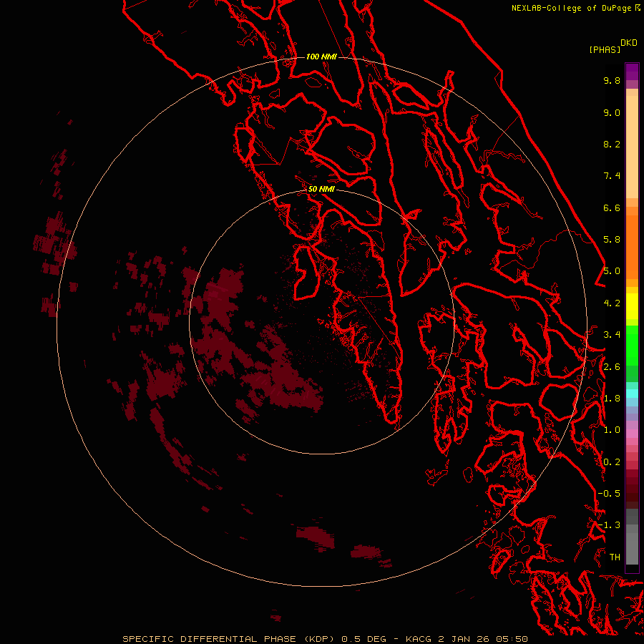
Task: Click the 0.5 DEG elevation text
Action: [x=364, y=639]
